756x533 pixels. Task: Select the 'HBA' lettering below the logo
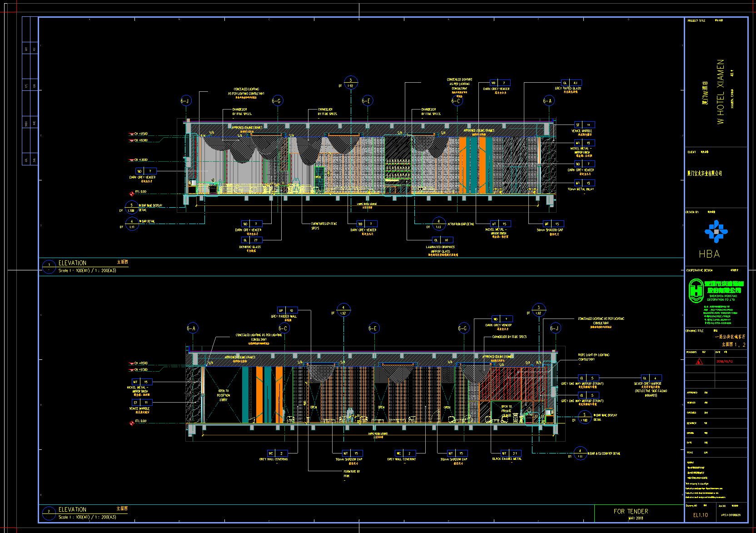tap(709, 254)
